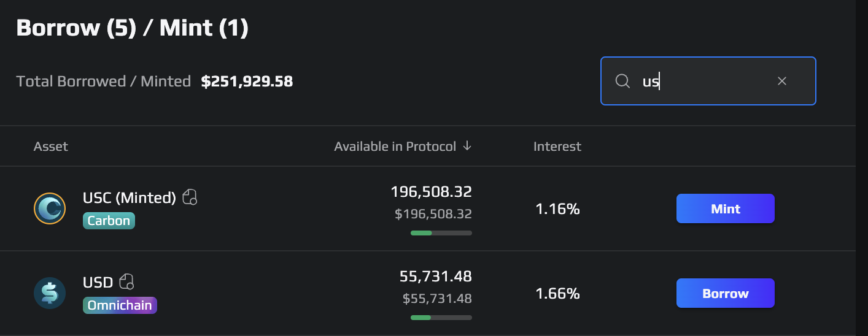Select the Omnichain badge
The image size is (868, 336).
point(120,305)
